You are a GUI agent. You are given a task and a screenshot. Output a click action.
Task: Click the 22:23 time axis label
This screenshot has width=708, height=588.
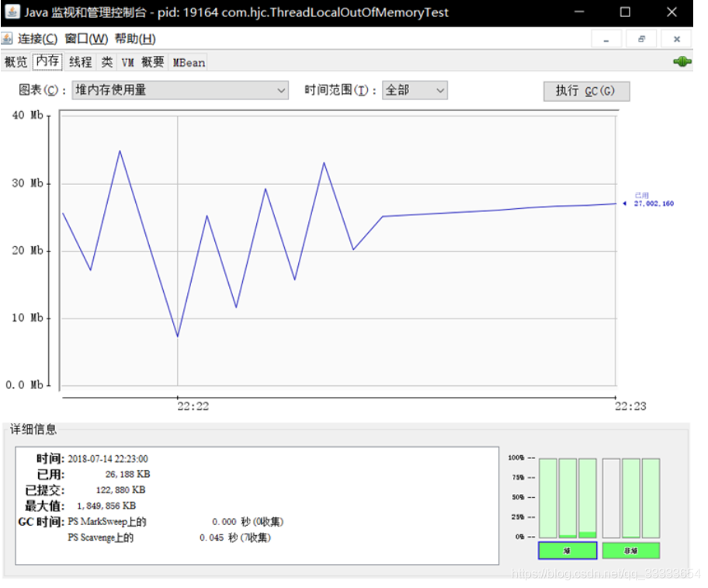point(630,406)
